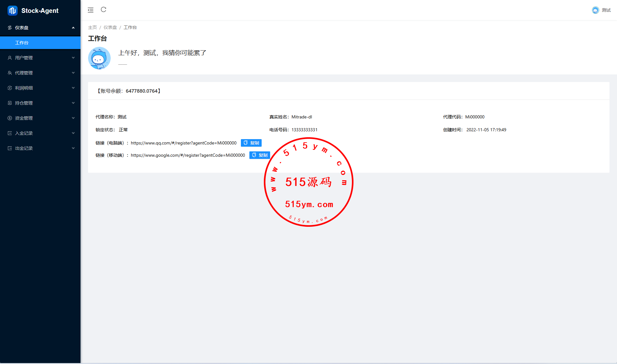The width and height of the screenshot is (617, 364).
Task: Open the 用户管理 menu
Action: point(24,58)
